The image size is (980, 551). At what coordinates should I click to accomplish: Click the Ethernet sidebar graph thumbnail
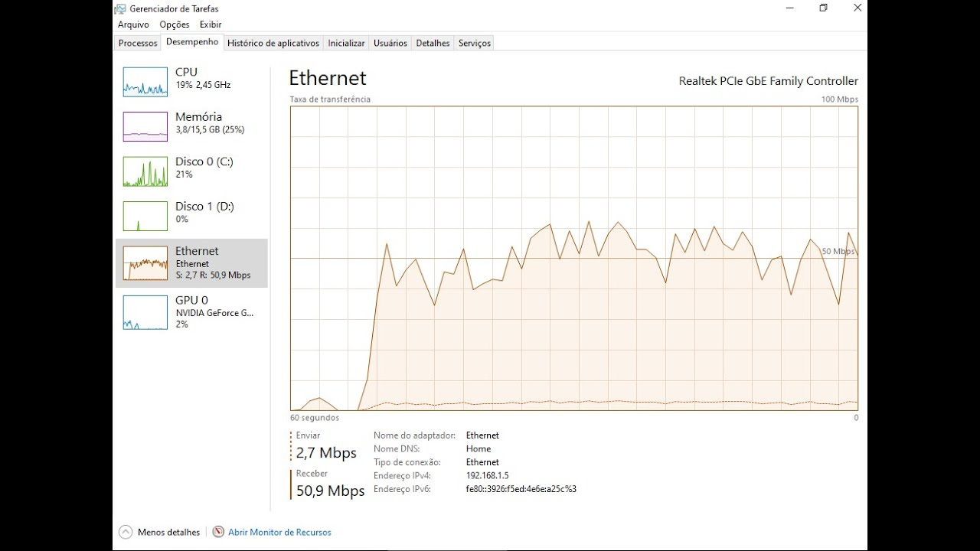click(x=145, y=263)
